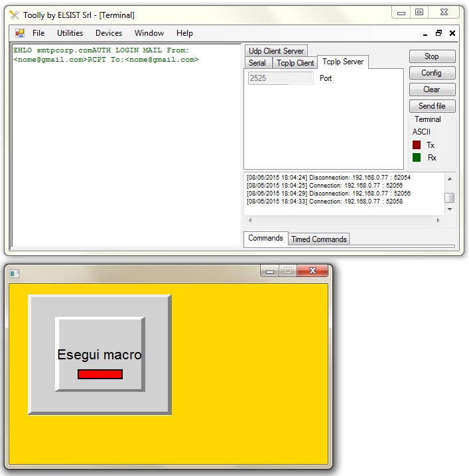Click the red indicator under Esegui macro
Image resolution: width=469 pixels, height=476 pixels.
click(x=100, y=374)
